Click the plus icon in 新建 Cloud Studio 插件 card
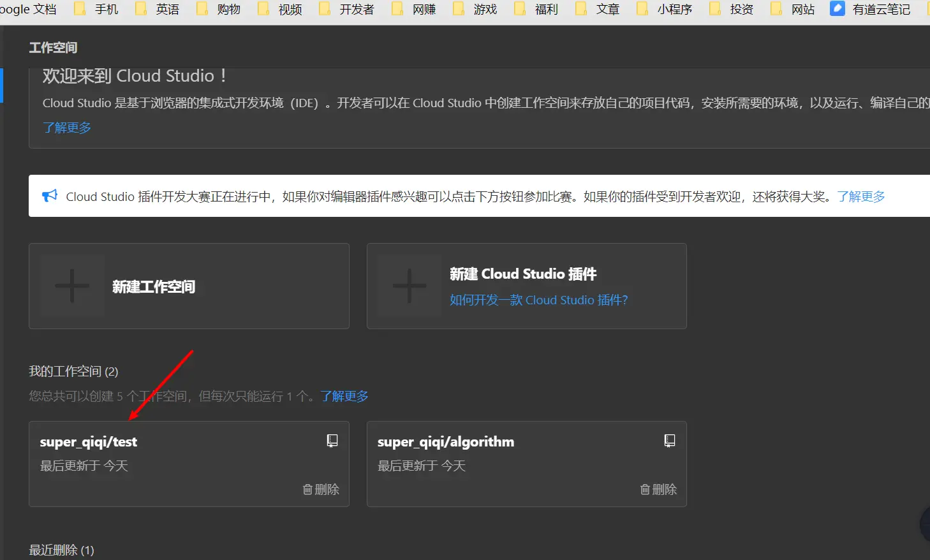Viewport: 930px width, 560px height. click(x=409, y=286)
